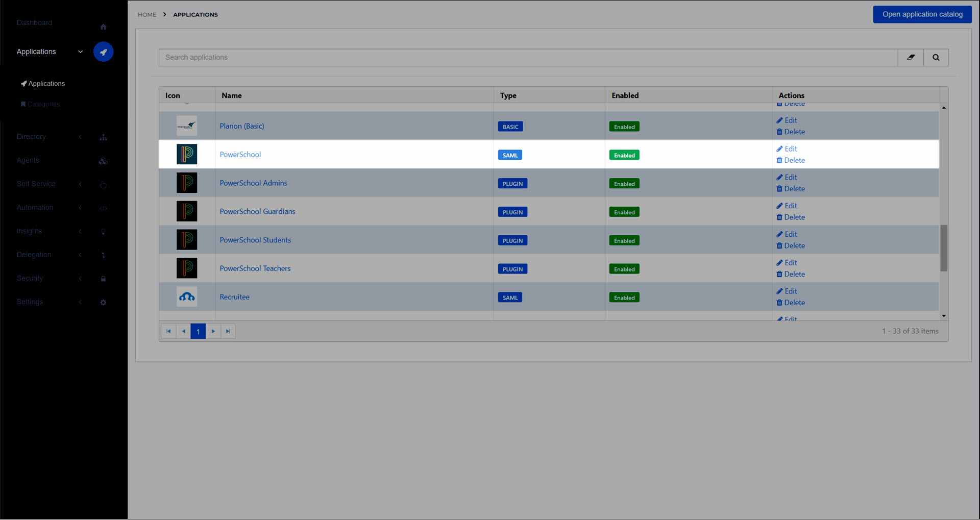Click the SAML badge for PowerSchool
The width and height of the screenshot is (980, 520).
coord(510,155)
